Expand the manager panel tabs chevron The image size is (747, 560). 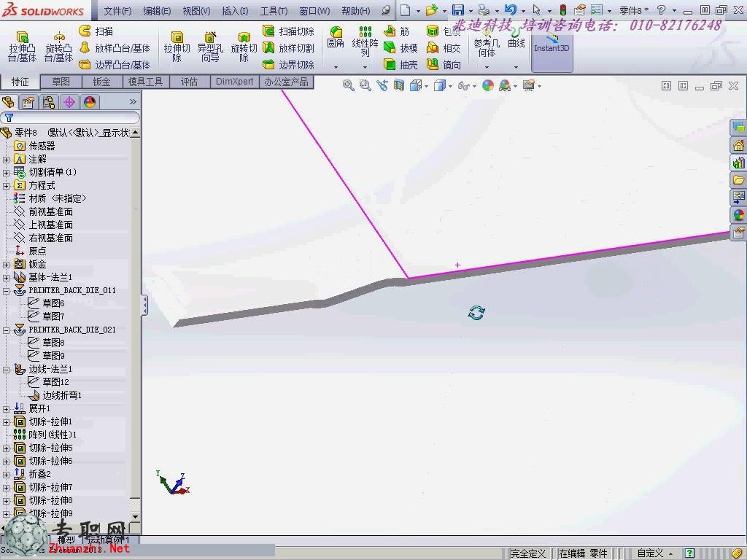[x=133, y=102]
